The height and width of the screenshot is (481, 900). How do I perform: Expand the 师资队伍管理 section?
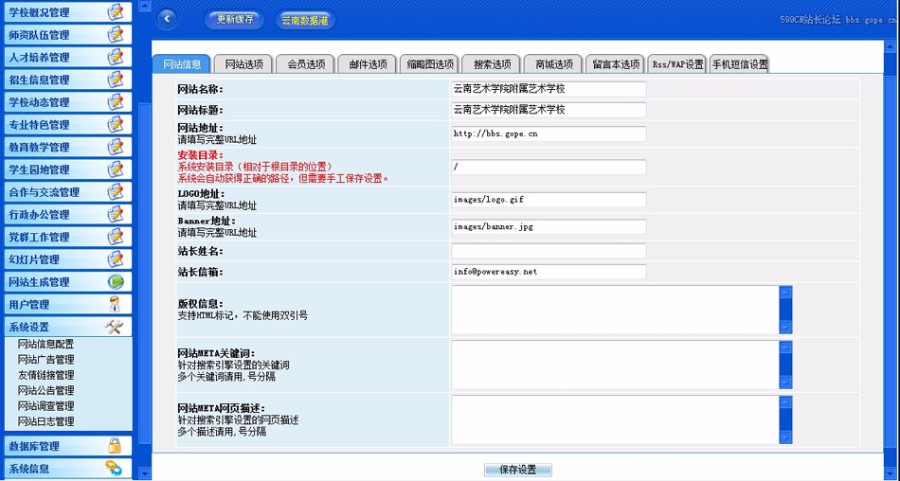tap(68, 34)
